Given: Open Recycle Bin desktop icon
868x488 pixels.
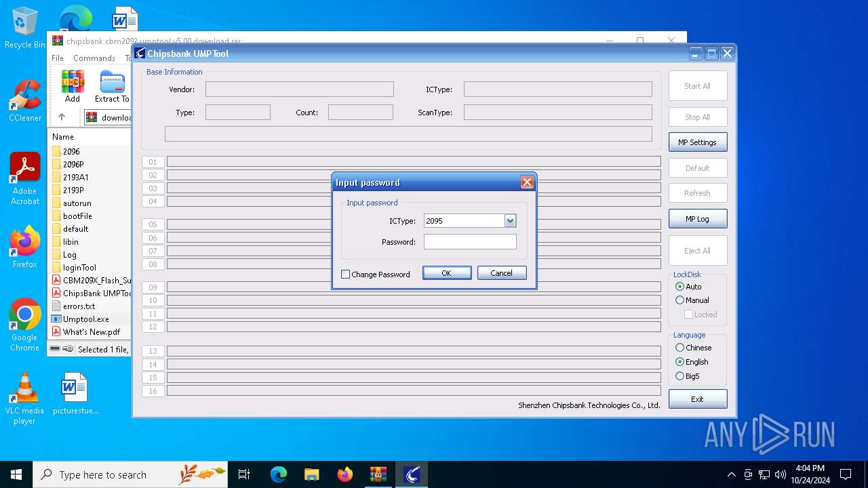Looking at the screenshot, I should tap(25, 28).
